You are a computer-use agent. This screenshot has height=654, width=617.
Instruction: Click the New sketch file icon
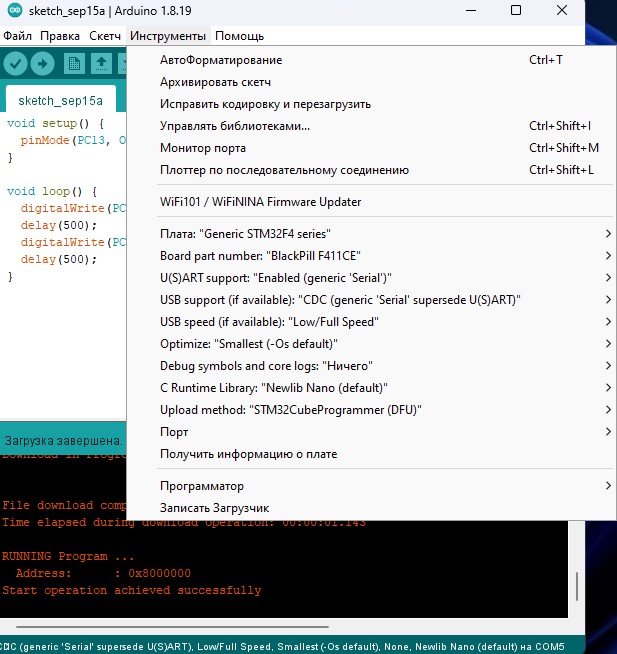[74, 64]
